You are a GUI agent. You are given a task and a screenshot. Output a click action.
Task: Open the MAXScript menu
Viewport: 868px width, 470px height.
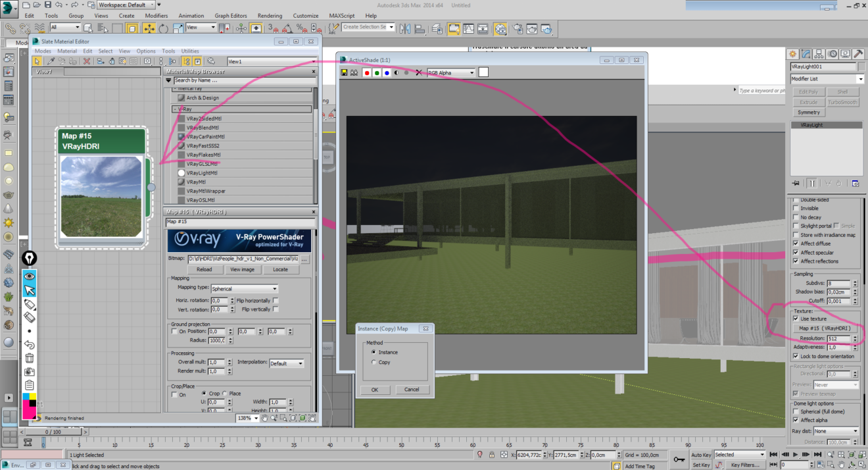coord(342,16)
